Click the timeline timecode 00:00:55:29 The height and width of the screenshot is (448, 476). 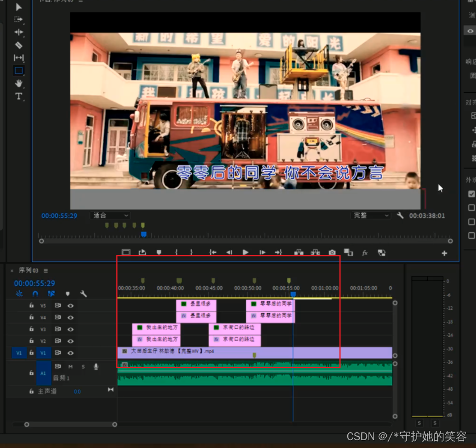[34, 283]
